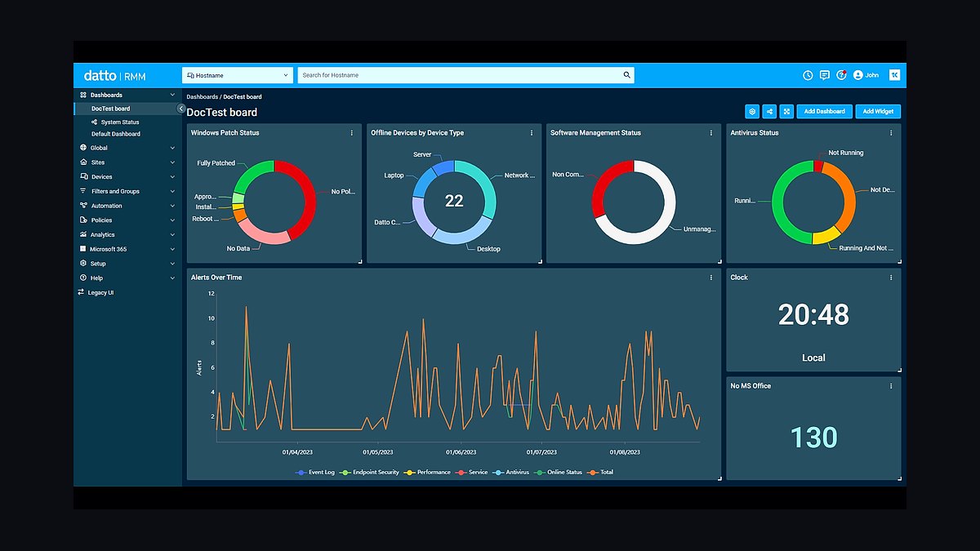Click the No Data label in patch chart
Screen dimensions: 980x551
point(238,249)
